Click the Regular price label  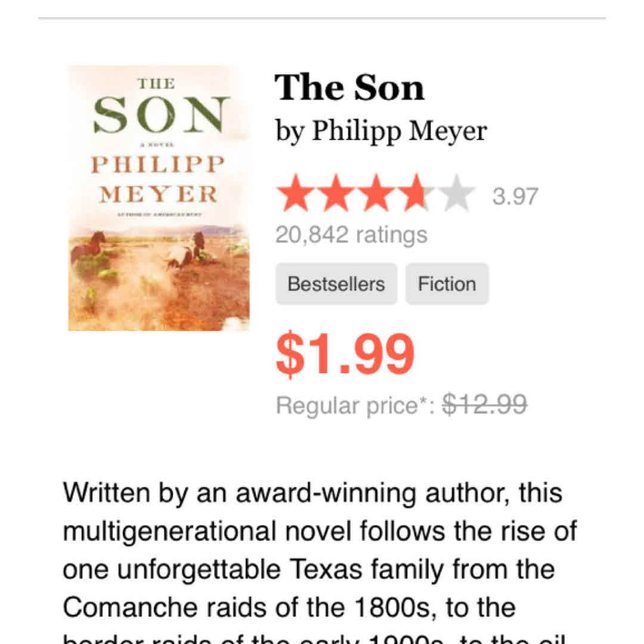tap(355, 406)
